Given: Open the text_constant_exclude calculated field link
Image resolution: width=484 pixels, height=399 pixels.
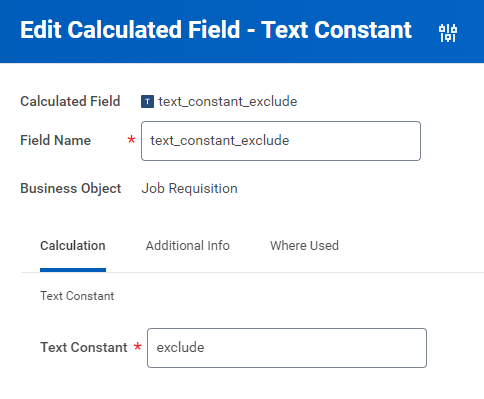Looking at the screenshot, I should [x=228, y=101].
